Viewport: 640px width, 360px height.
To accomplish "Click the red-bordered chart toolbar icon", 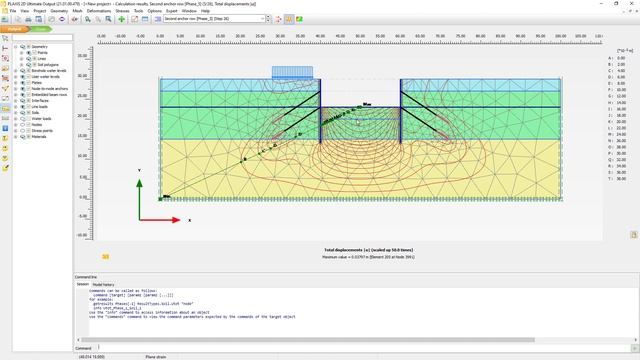I will (x=134, y=19).
